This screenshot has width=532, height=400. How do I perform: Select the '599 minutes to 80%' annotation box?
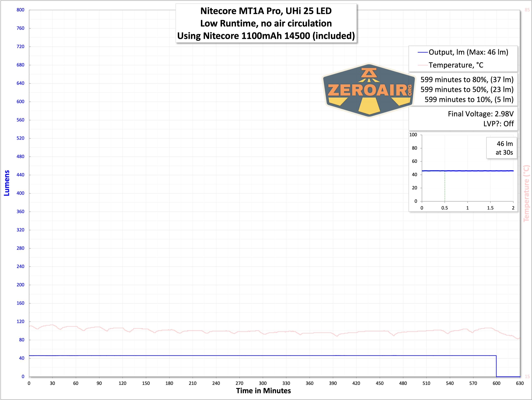467,80
